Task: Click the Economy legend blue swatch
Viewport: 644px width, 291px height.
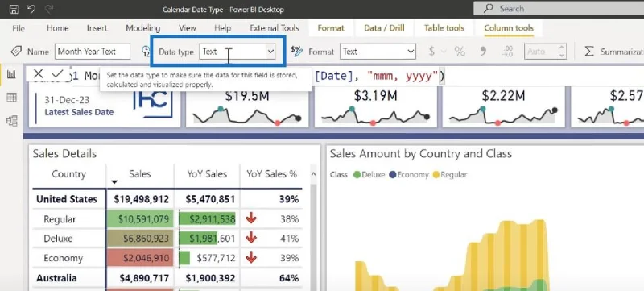Action: pos(392,175)
